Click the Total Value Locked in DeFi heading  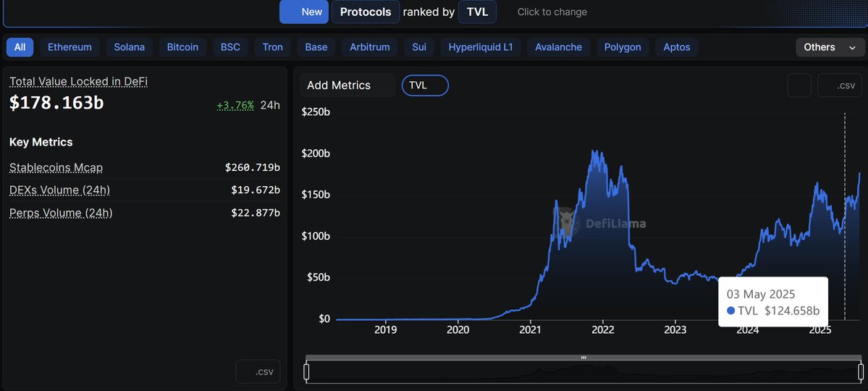[79, 82]
